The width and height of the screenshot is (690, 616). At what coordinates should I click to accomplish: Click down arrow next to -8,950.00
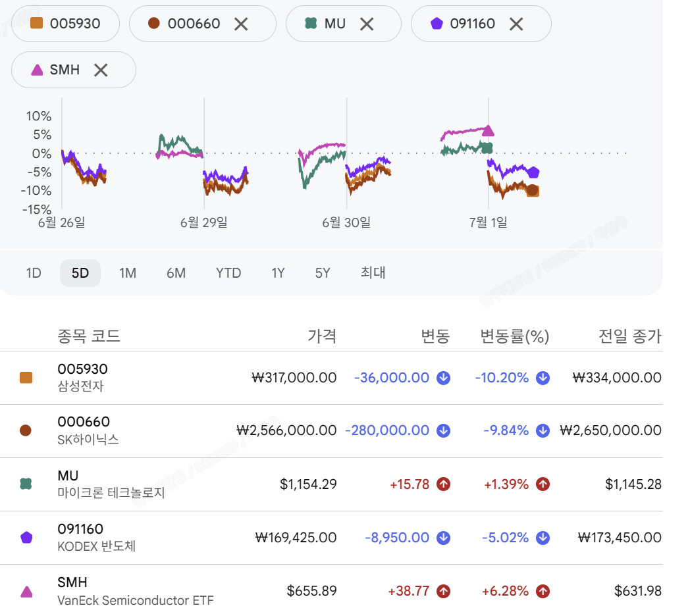point(443,538)
